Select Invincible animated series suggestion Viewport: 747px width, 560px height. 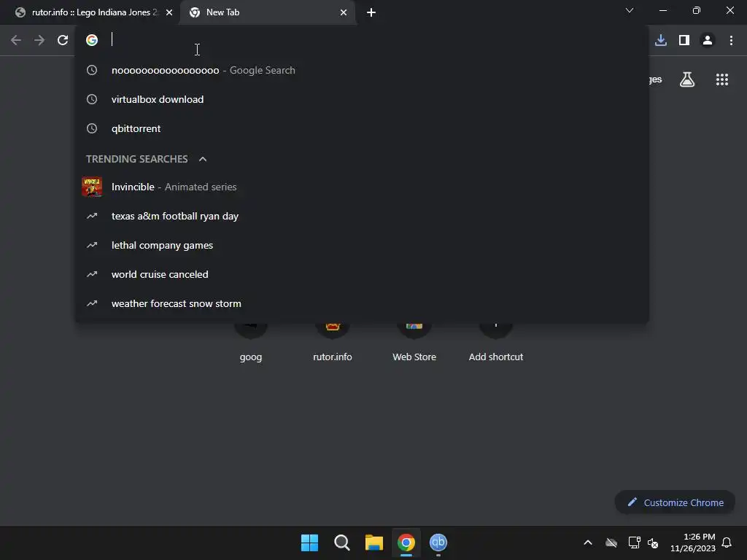point(362,187)
